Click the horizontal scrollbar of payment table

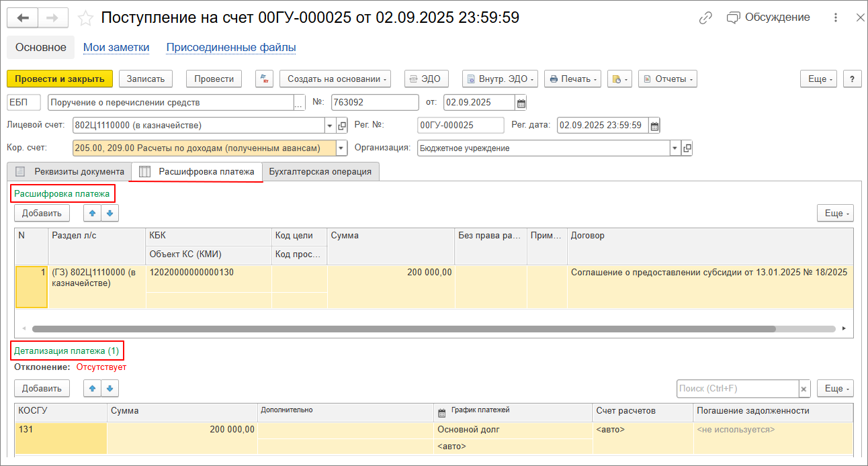pos(403,329)
